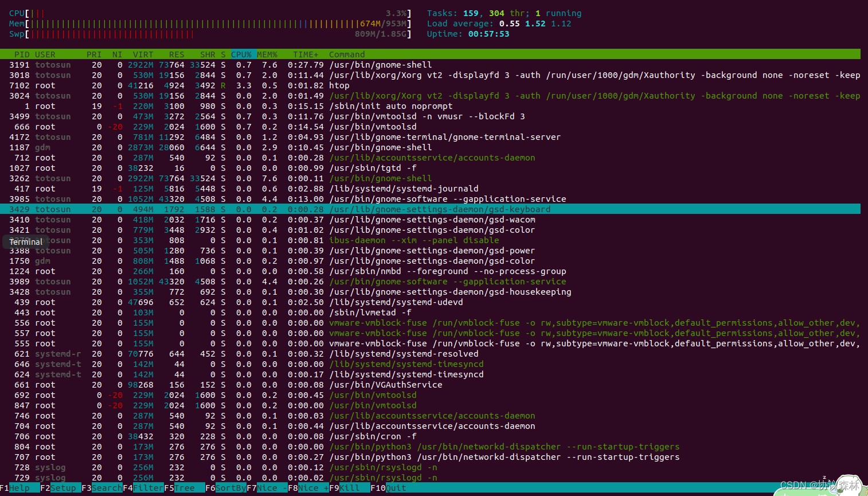Select PID 443 lvmetad row

pyautogui.click(x=430, y=313)
